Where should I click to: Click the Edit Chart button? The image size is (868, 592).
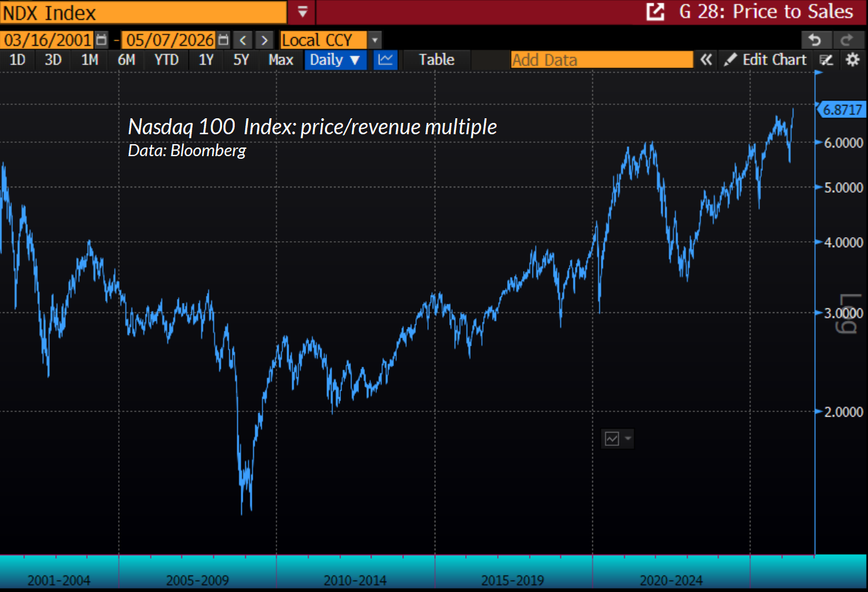(766, 60)
